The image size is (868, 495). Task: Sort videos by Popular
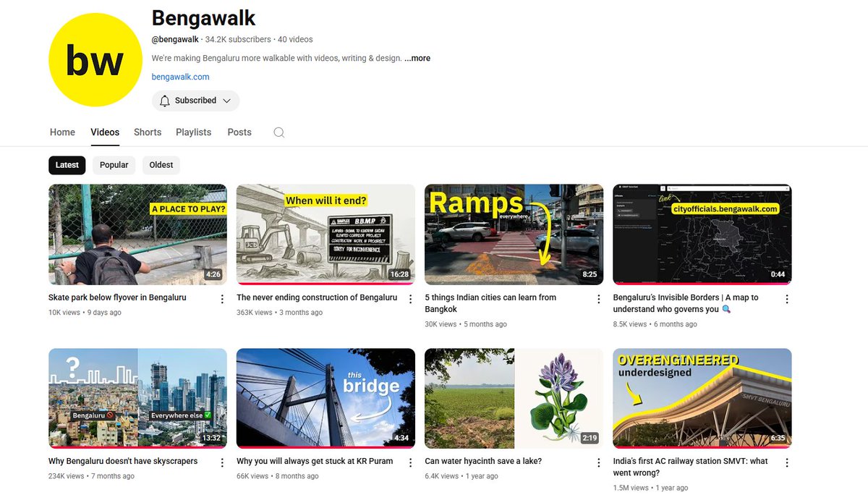point(114,165)
